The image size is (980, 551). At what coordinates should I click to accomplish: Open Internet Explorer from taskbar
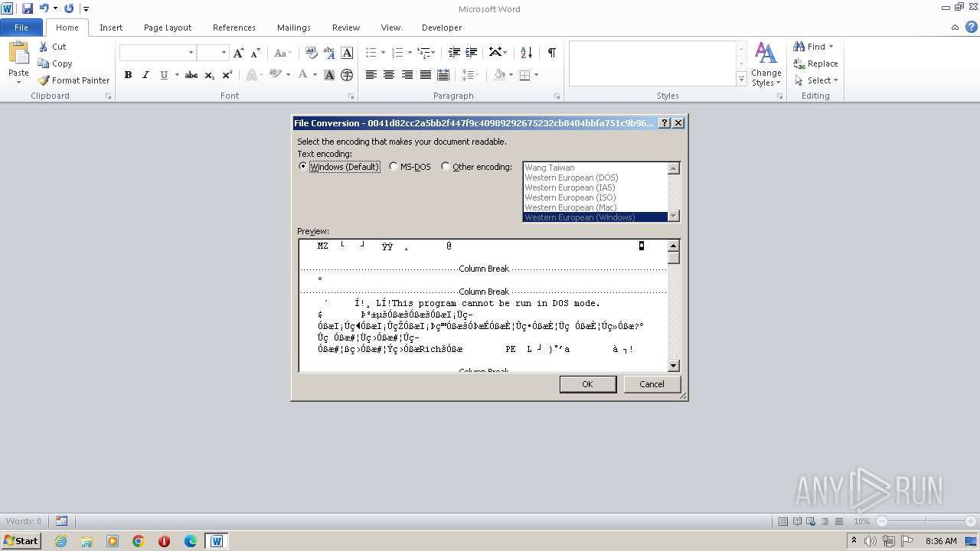pyautogui.click(x=60, y=541)
